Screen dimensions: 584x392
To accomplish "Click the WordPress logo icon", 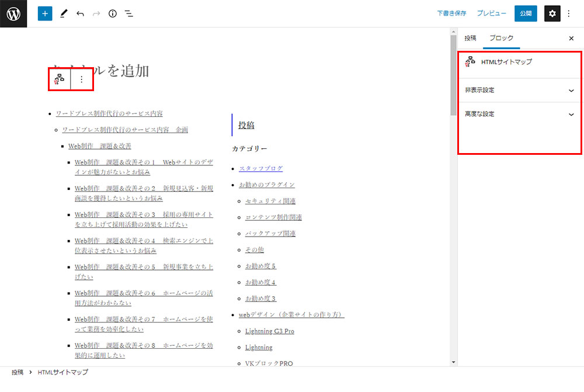I will click(13, 13).
